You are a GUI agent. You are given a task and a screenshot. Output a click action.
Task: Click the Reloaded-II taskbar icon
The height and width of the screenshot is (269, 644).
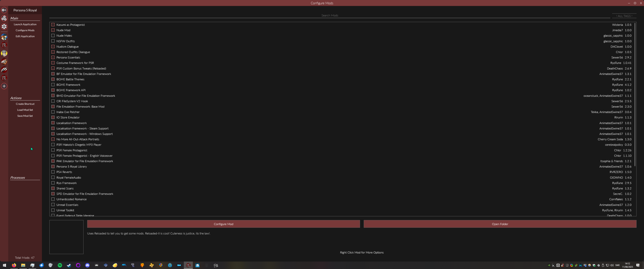point(188,265)
